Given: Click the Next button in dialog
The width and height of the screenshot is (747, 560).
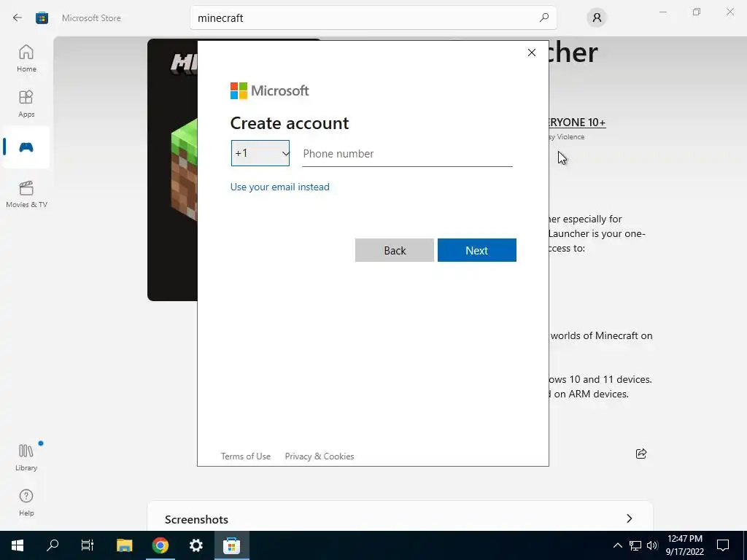Looking at the screenshot, I should pos(477,251).
